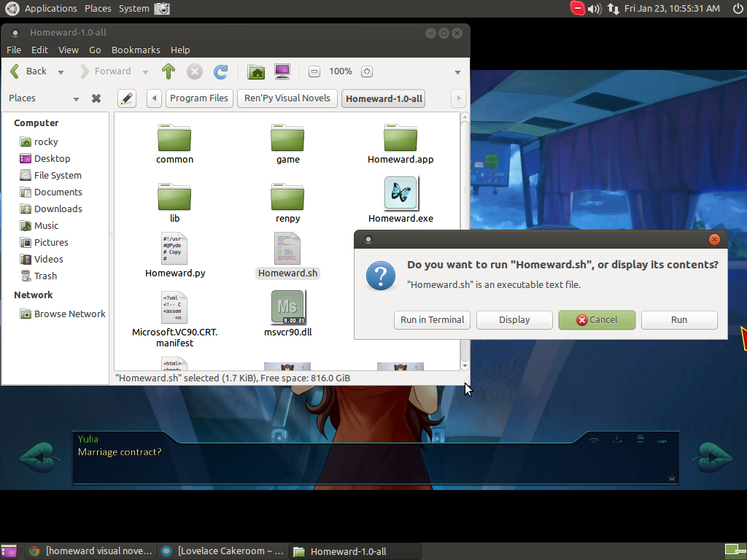Image resolution: width=747 pixels, height=560 pixels.
Task: Click the right path-bar scroll arrow
Action: click(x=458, y=98)
